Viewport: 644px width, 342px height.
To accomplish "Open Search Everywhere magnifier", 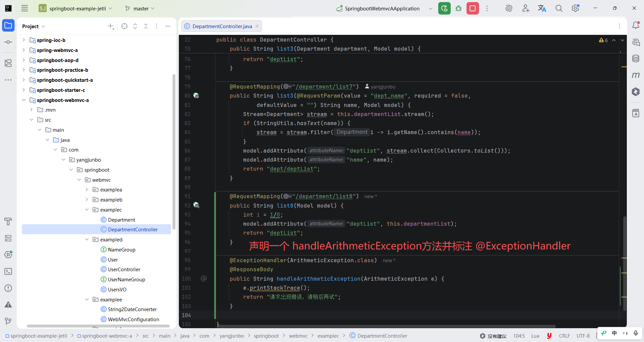I will coord(559,8).
